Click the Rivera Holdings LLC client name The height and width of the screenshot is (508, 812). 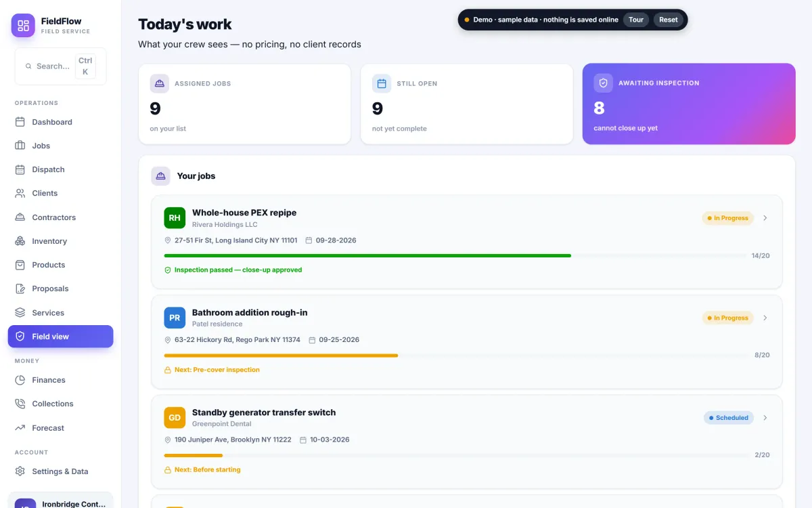point(225,224)
